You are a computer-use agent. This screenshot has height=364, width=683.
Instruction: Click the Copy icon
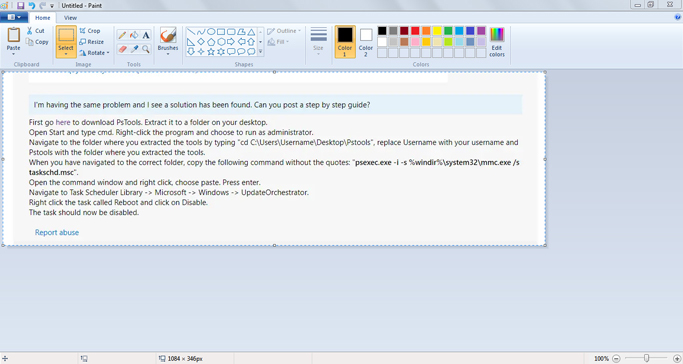[x=30, y=42]
